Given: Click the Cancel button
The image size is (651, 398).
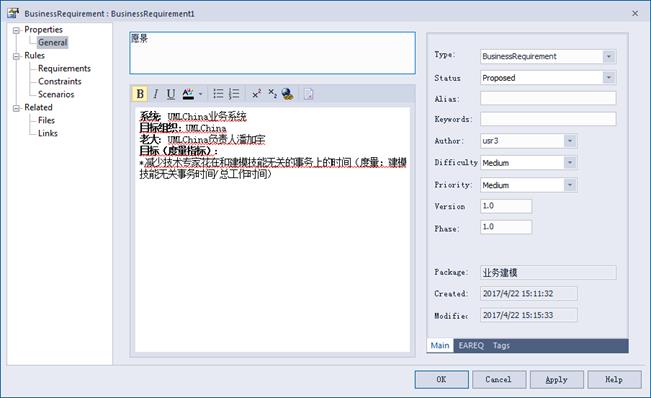Looking at the screenshot, I should 498,380.
